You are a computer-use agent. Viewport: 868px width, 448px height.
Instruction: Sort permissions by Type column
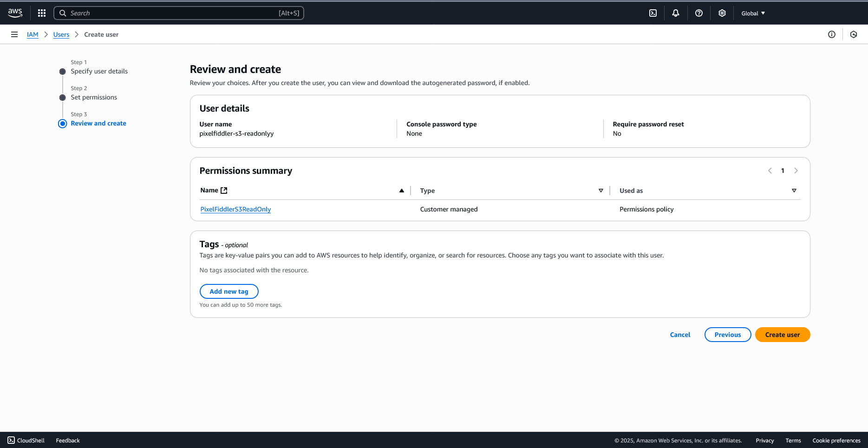click(600, 191)
